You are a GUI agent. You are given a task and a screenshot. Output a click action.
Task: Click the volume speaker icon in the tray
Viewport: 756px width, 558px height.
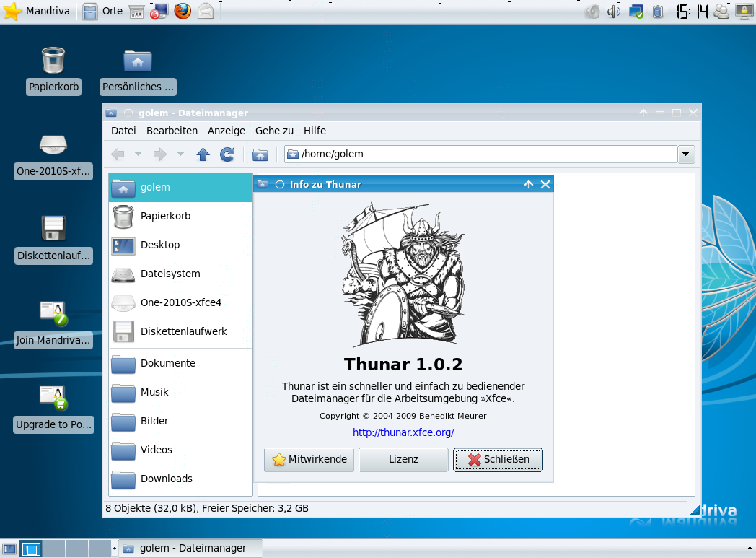point(612,11)
